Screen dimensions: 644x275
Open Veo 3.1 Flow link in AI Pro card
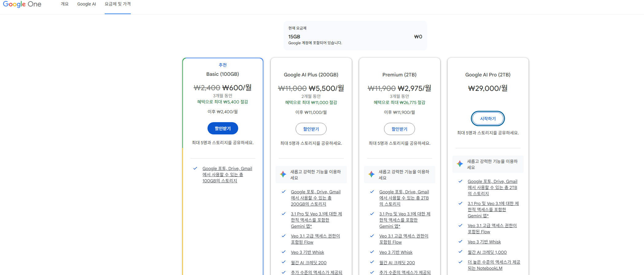tap(492, 229)
